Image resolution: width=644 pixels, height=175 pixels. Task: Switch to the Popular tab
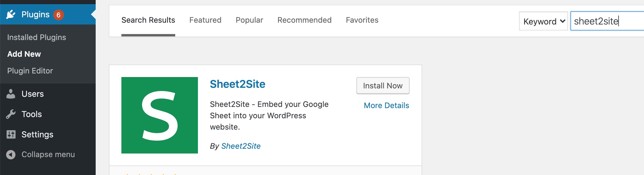coord(249,20)
